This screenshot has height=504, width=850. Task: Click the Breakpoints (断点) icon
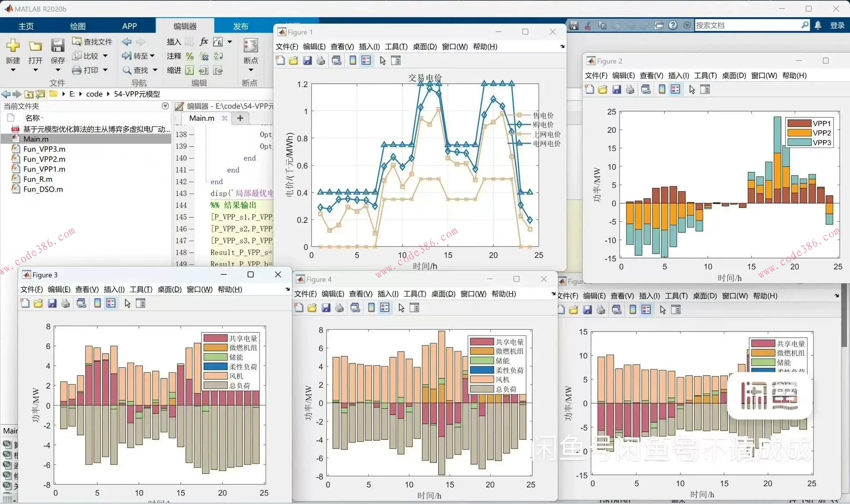[x=251, y=46]
